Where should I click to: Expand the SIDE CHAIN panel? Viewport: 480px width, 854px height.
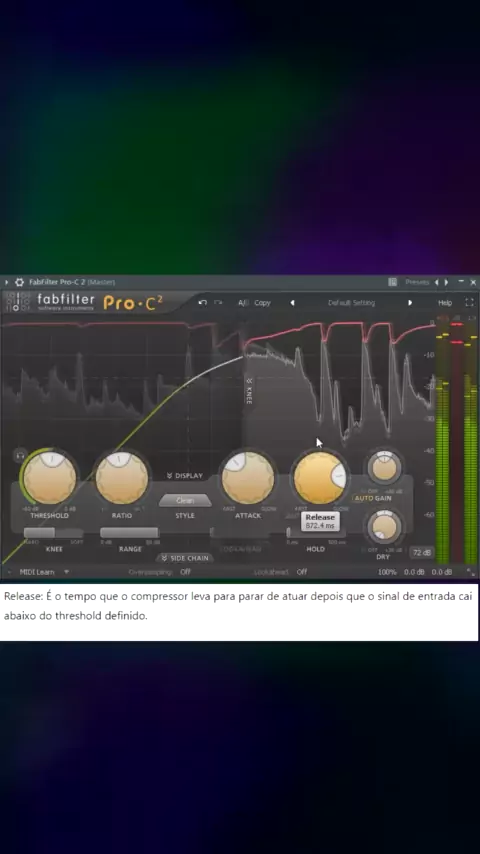click(185, 558)
